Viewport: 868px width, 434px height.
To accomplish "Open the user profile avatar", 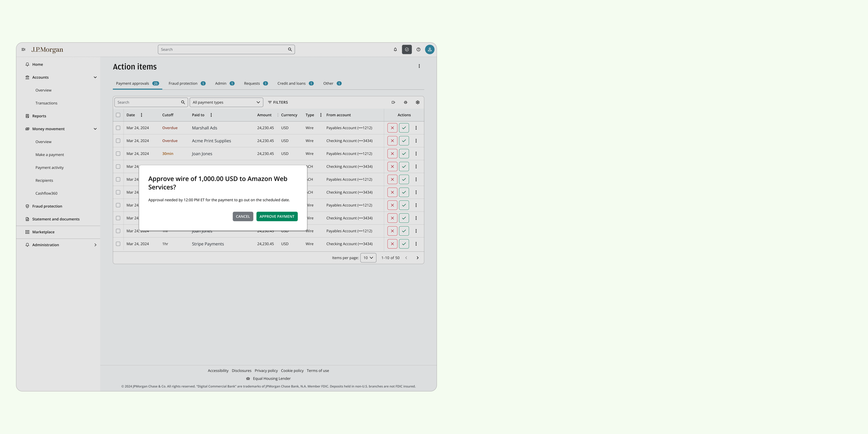I will [x=429, y=50].
